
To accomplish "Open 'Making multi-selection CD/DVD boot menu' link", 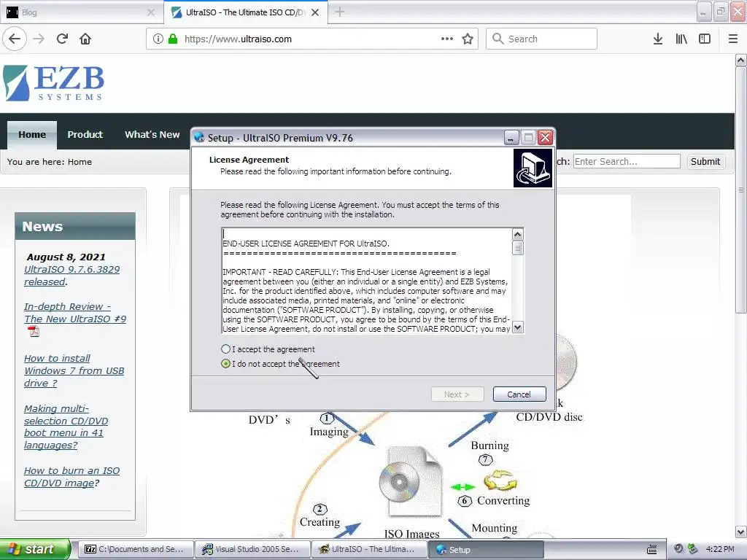I will (66, 427).
